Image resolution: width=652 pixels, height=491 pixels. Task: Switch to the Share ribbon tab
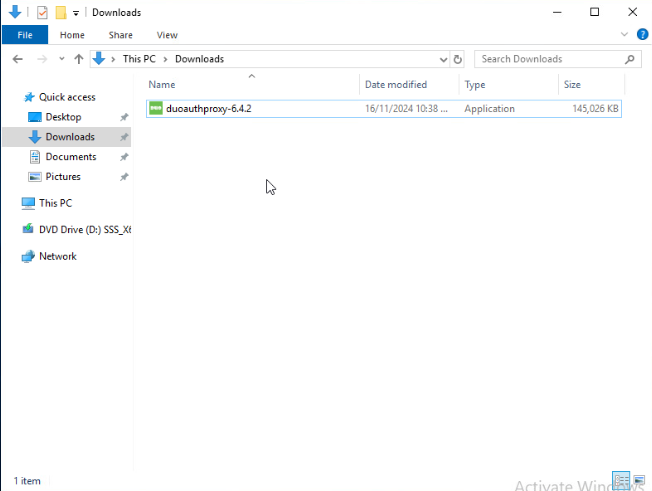121,35
